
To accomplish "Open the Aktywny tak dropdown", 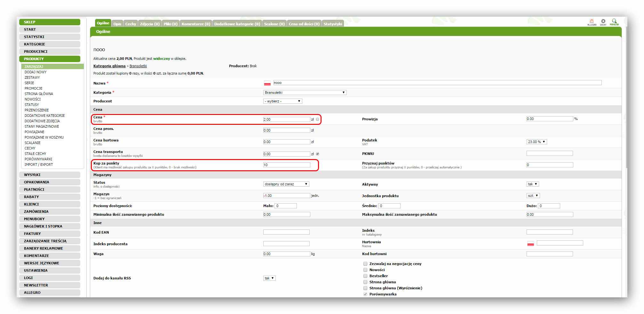I will point(533,184).
